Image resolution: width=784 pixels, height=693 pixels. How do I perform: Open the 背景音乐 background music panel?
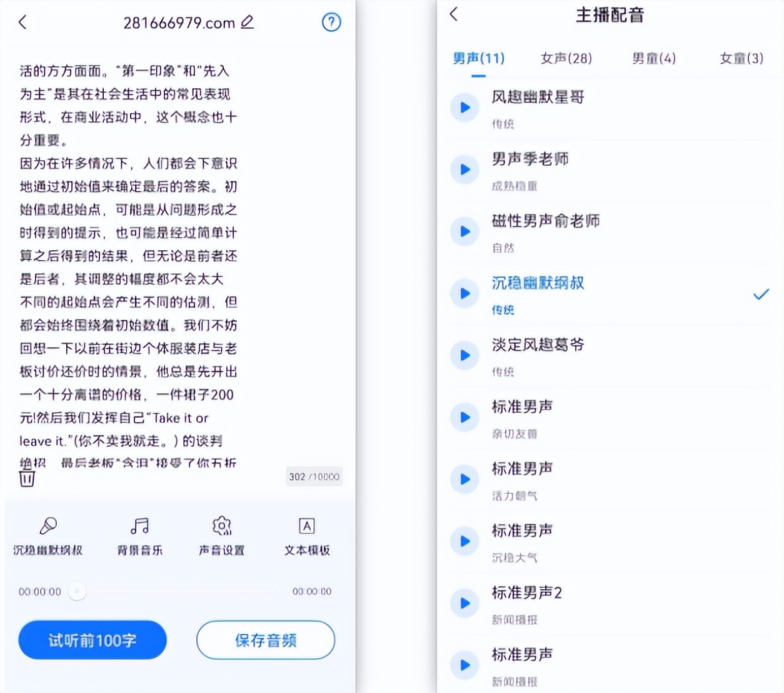pos(138,535)
